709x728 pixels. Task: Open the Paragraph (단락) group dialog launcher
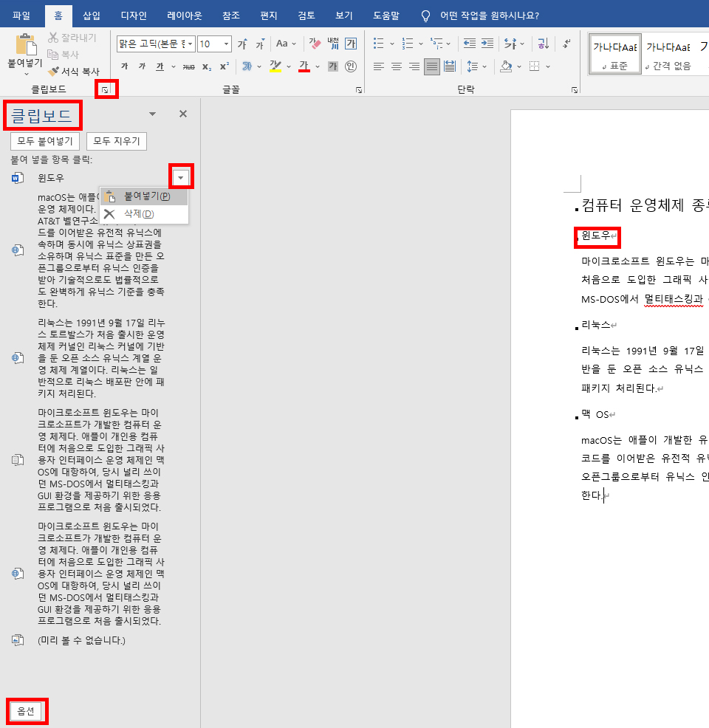pyautogui.click(x=575, y=90)
